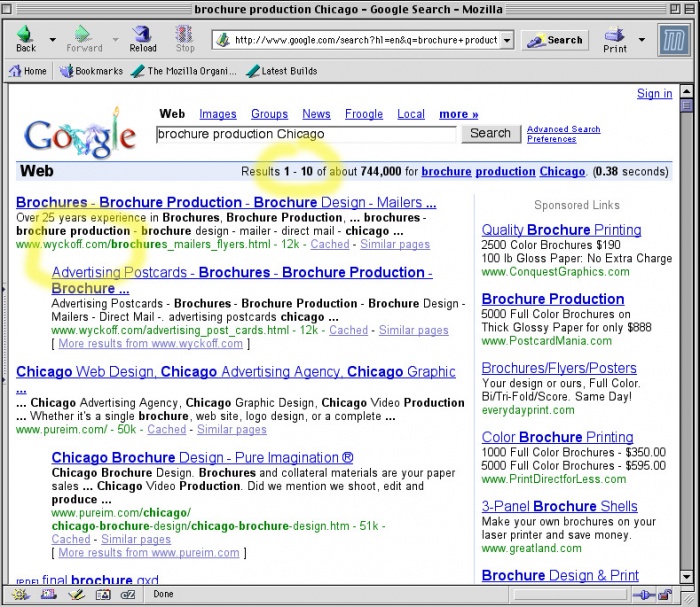Open the Forward history dropdown arrow
Viewport: 700px width, 607px height.
116,40
